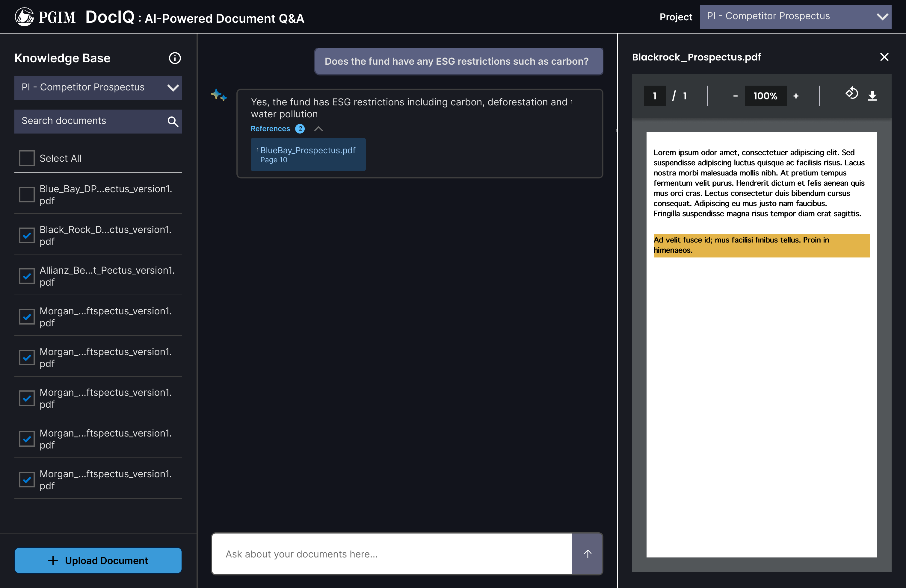Click the AI sparkle icon
Viewport: 906px width, 588px height.
pyautogui.click(x=218, y=95)
